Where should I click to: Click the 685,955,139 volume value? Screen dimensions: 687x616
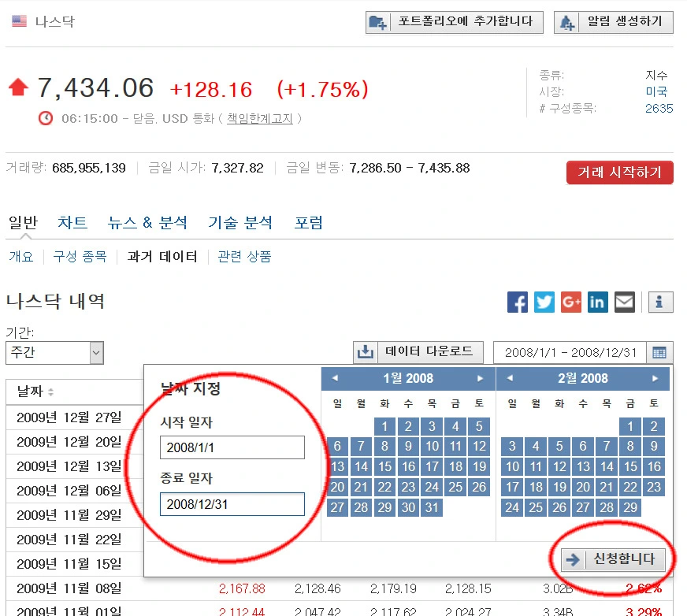coord(89,168)
